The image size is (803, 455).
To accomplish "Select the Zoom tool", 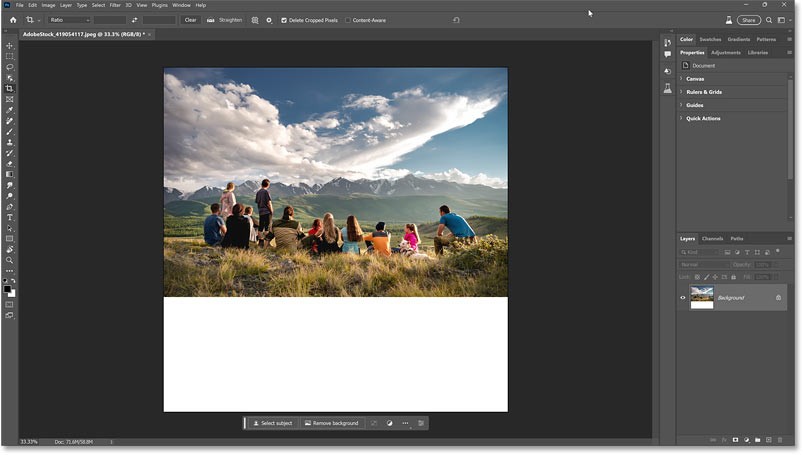I will coord(10,260).
